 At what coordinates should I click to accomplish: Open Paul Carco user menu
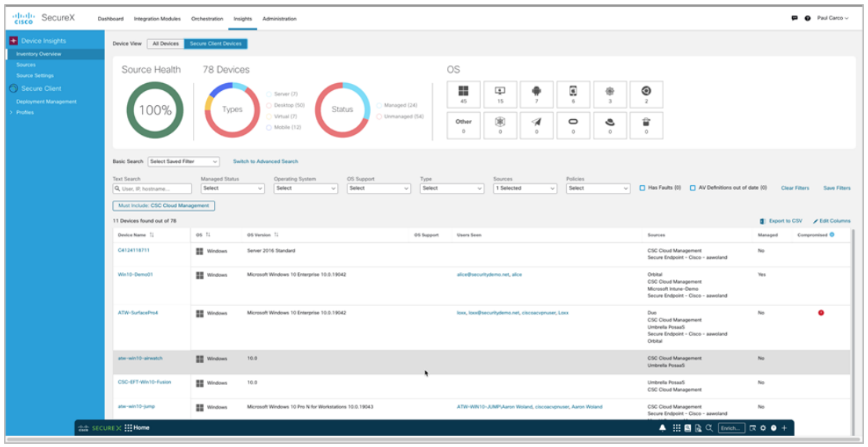(x=833, y=18)
